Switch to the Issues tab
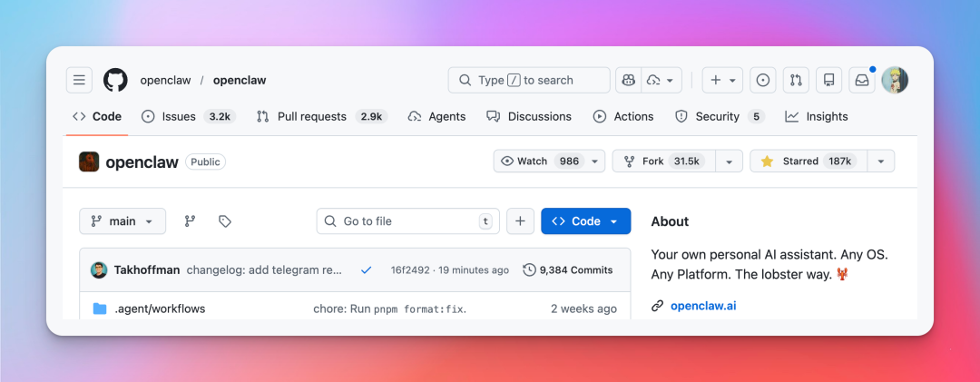 [x=189, y=116]
